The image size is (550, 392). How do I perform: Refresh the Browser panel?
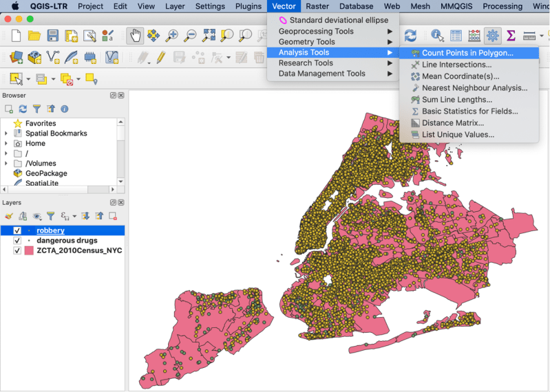click(23, 109)
